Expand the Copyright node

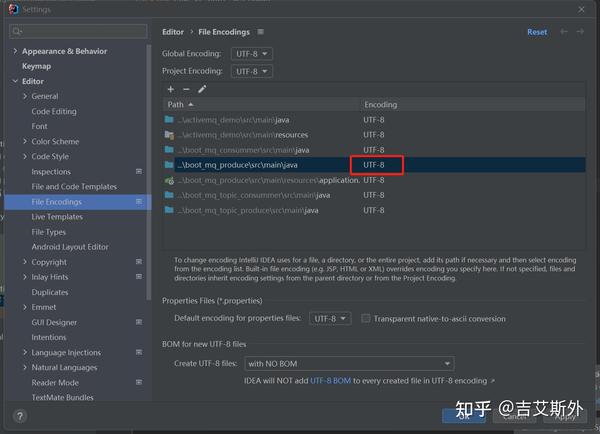pyautogui.click(x=25, y=262)
